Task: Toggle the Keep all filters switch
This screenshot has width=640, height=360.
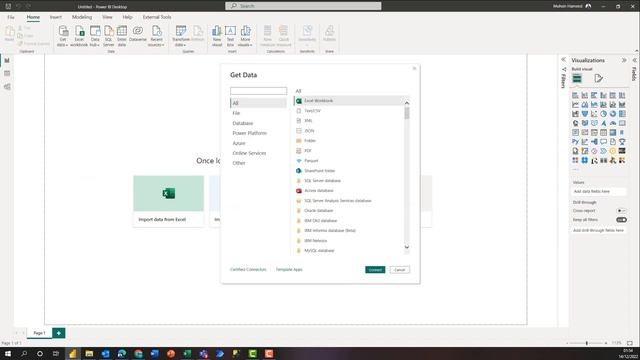Action: point(621,220)
